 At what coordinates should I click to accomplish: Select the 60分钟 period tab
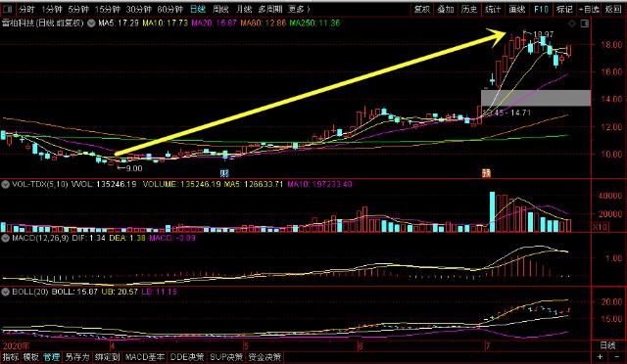click(x=169, y=9)
